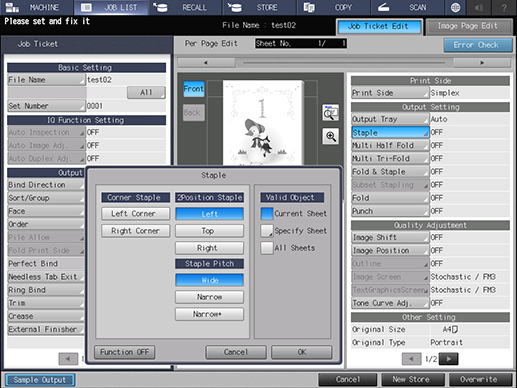Click the Overwrite button
This screenshot has width=517, height=388.
click(x=480, y=380)
